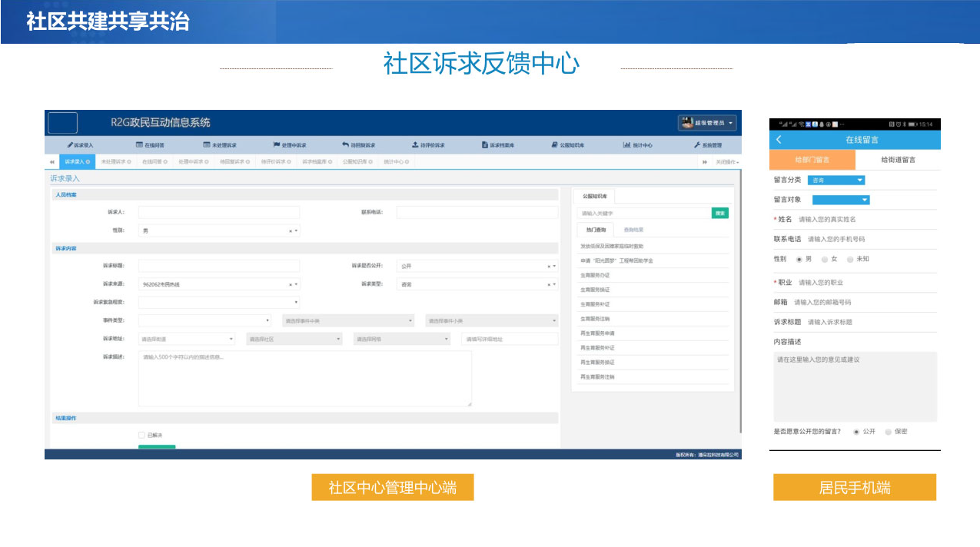Select 女 radio on mobile form
The height and width of the screenshot is (547, 980).
[825, 260]
